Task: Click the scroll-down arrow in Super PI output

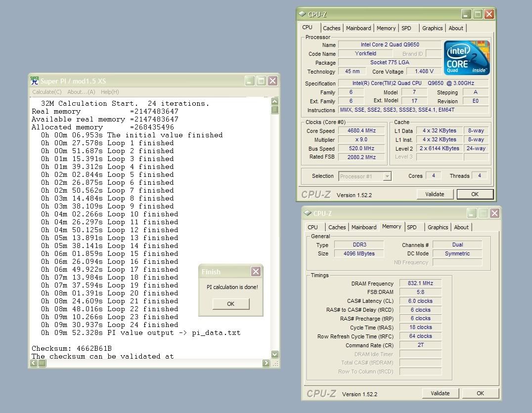Action: pos(275,354)
